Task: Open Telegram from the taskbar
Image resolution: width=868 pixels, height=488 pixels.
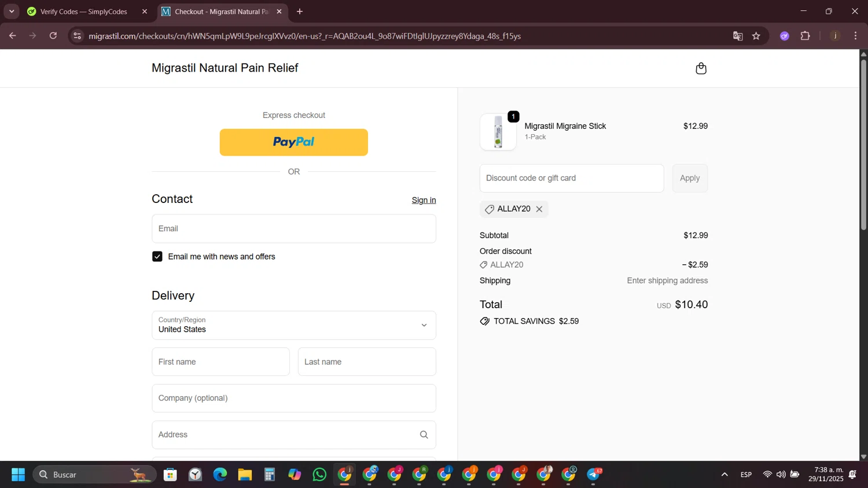Action: pos(594,475)
